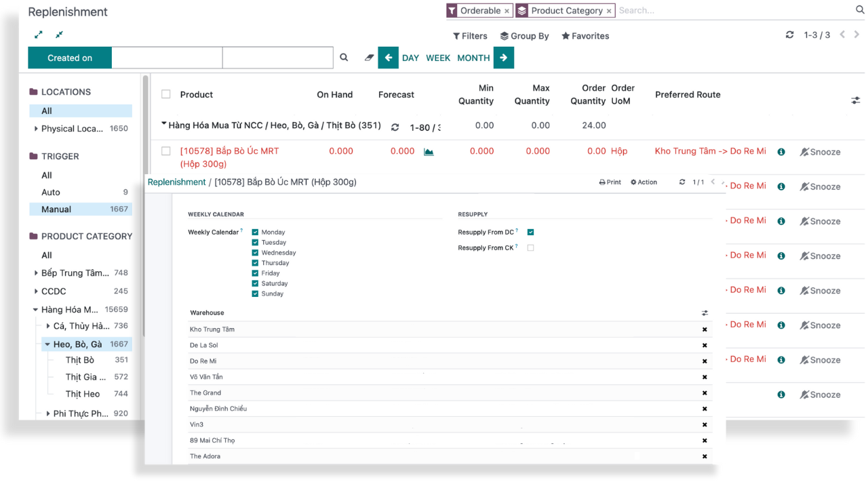Click the eraser clear-date icon
868x484 pixels.
(x=369, y=58)
